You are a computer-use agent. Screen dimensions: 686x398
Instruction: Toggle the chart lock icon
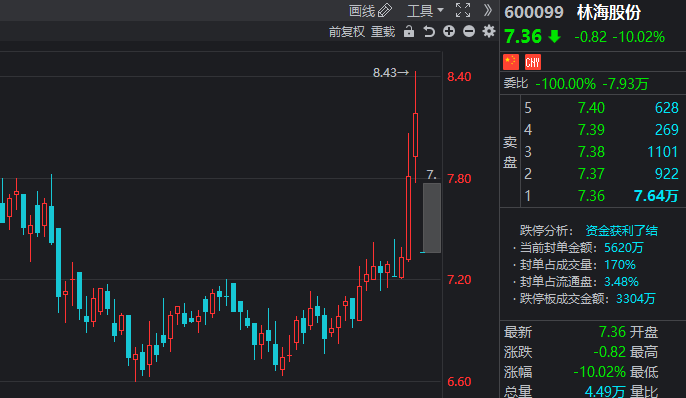coord(409,31)
